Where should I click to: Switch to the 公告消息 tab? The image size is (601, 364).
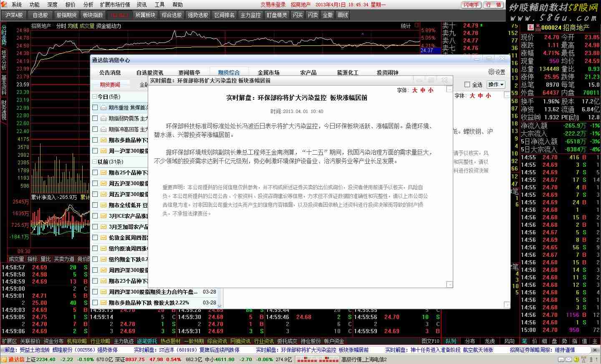point(110,73)
